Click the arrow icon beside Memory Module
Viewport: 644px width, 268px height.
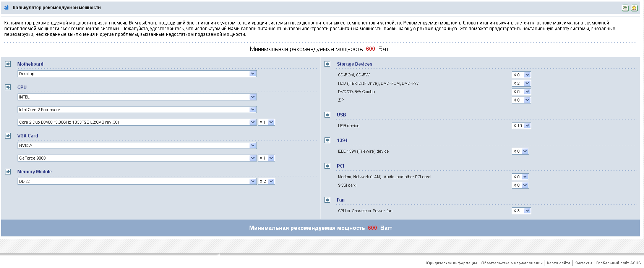click(8, 171)
